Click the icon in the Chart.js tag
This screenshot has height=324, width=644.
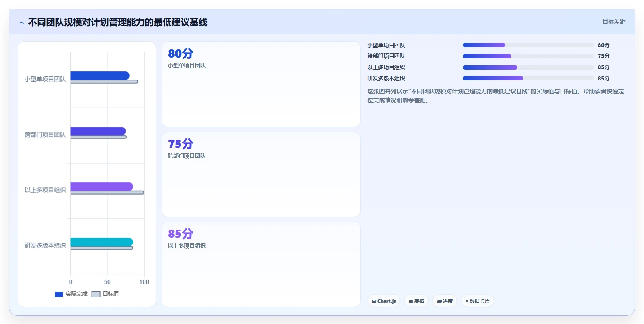[x=374, y=301]
